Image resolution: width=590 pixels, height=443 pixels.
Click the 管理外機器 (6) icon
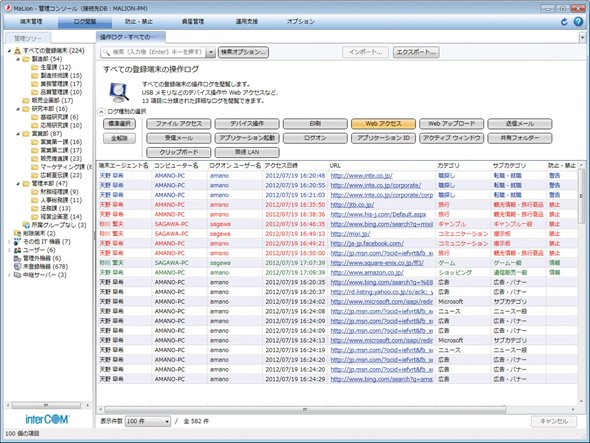(17, 258)
